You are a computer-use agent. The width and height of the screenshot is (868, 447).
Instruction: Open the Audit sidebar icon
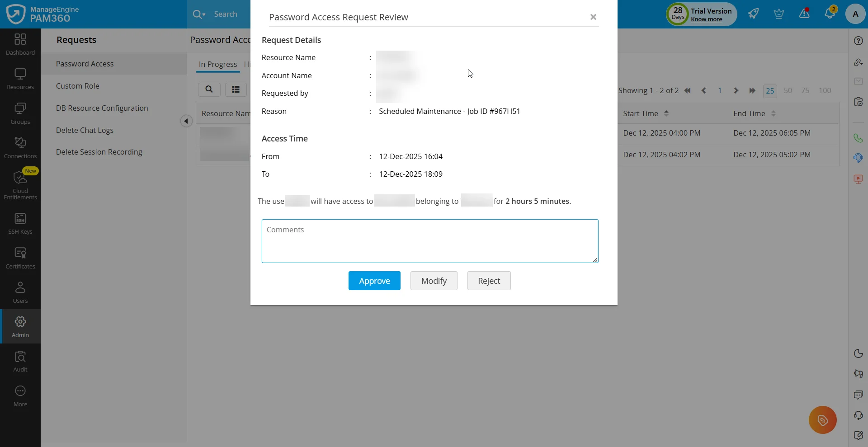point(20,361)
